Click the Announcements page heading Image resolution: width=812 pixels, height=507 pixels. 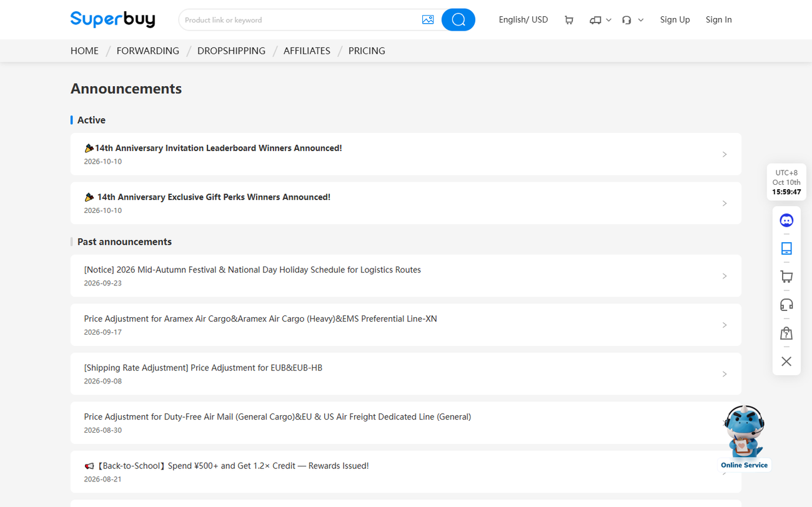tap(126, 89)
